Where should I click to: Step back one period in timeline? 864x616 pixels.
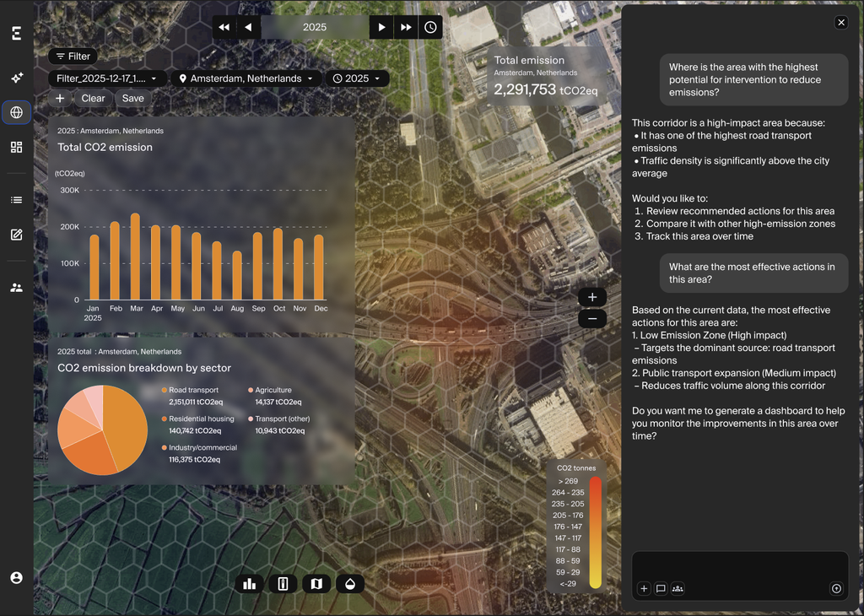pos(248,27)
